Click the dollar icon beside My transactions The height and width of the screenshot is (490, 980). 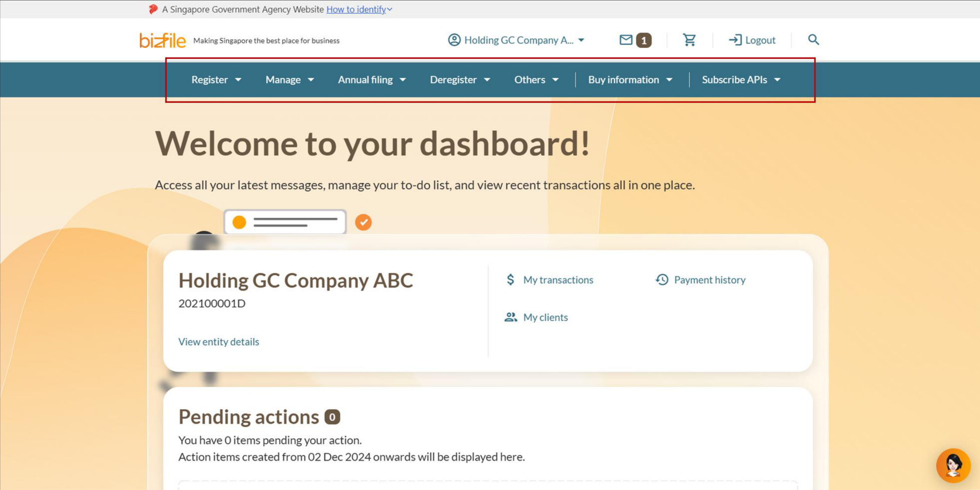pyautogui.click(x=510, y=279)
